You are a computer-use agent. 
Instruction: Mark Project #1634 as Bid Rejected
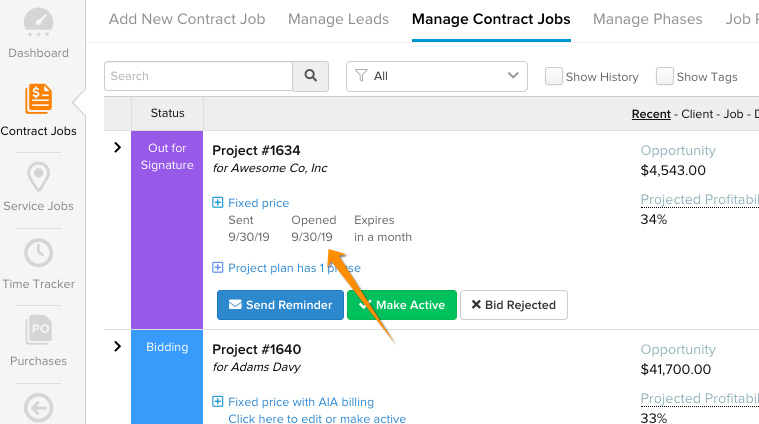point(514,305)
